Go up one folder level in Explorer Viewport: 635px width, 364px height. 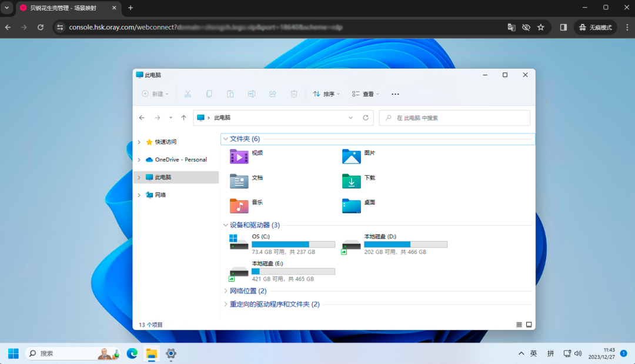183,118
